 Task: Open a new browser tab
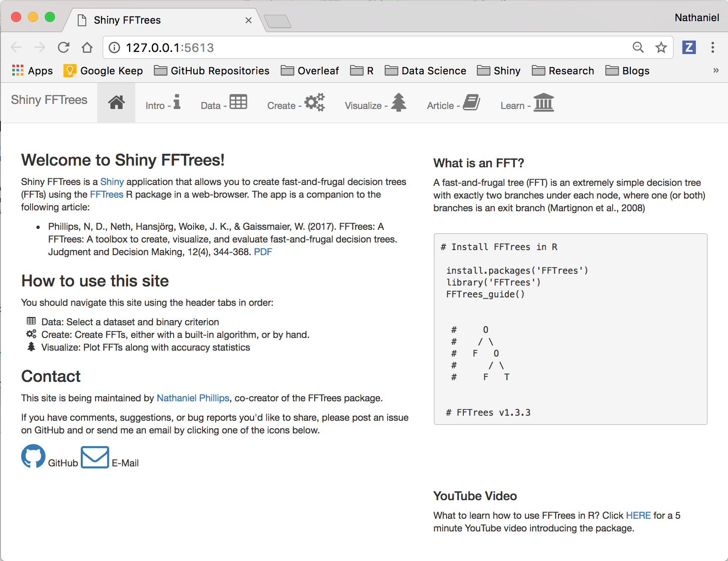click(277, 21)
